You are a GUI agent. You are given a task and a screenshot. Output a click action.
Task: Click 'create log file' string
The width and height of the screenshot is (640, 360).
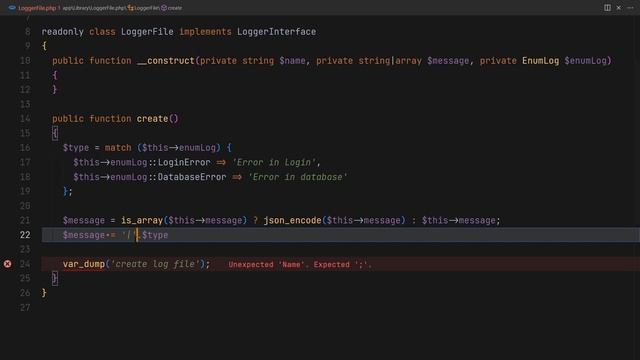point(155,264)
